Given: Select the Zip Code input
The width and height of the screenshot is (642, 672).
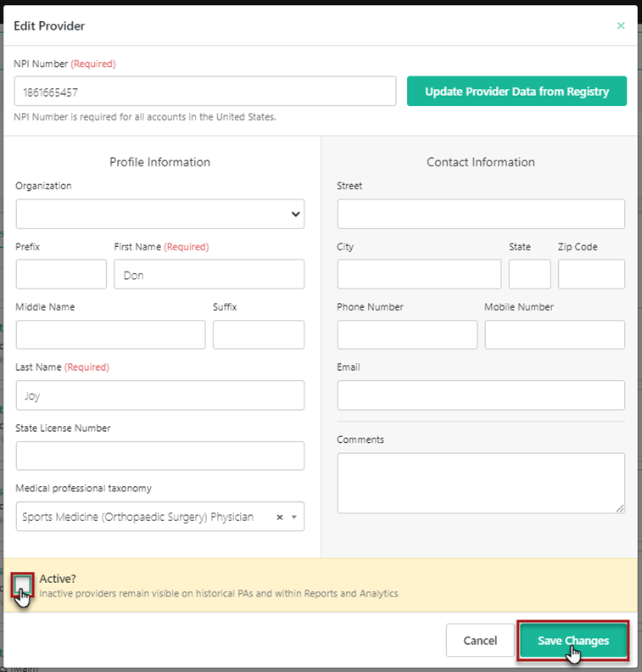Looking at the screenshot, I should point(591,274).
